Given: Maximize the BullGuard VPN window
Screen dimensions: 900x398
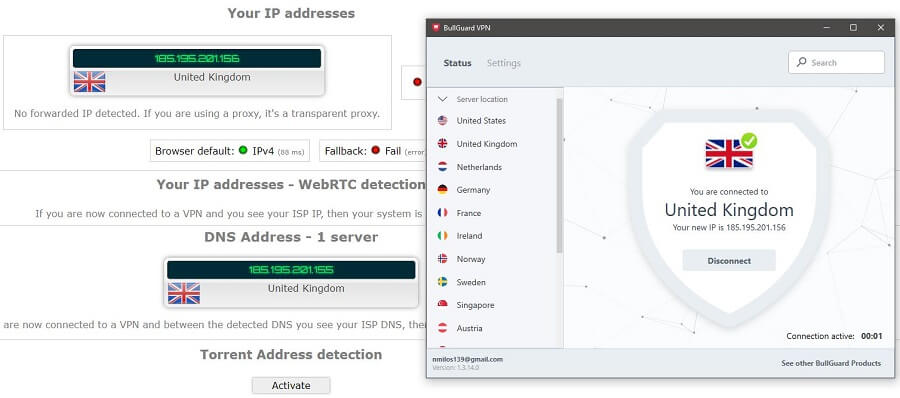Looking at the screenshot, I should (854, 28).
